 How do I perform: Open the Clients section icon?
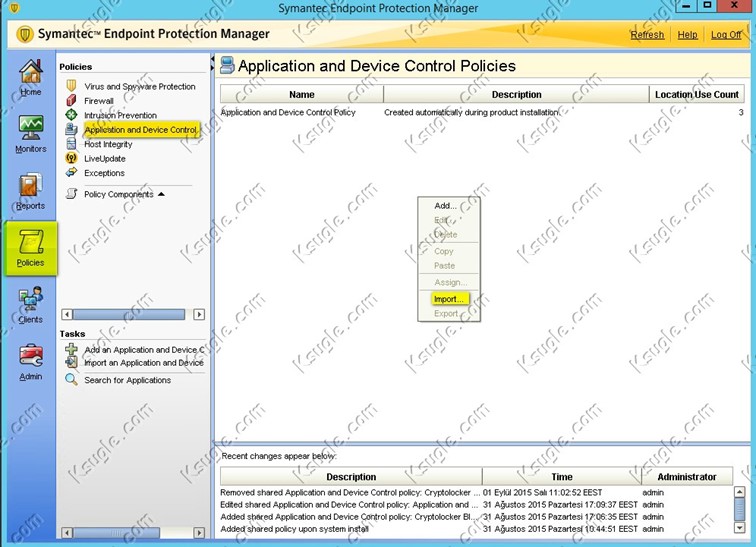(x=31, y=298)
